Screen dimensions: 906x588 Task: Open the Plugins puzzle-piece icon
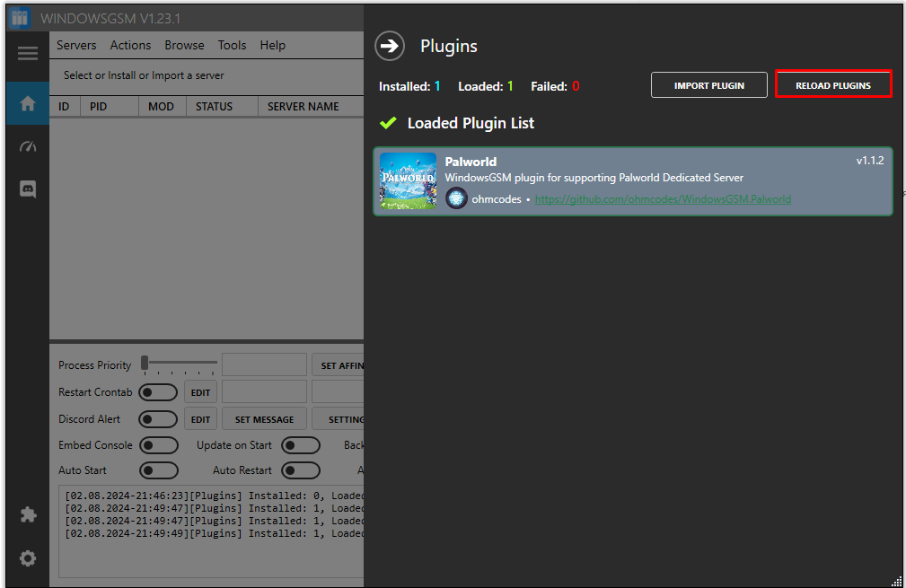coord(27,514)
